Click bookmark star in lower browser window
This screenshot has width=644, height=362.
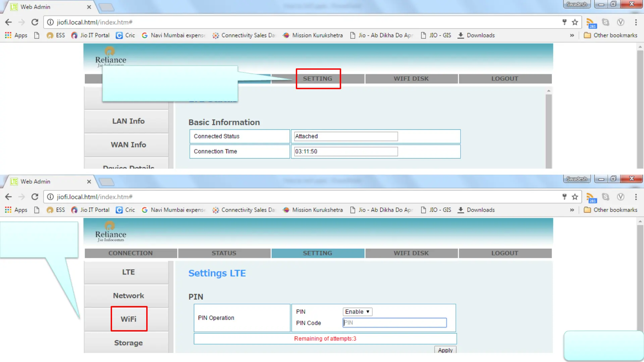(575, 197)
